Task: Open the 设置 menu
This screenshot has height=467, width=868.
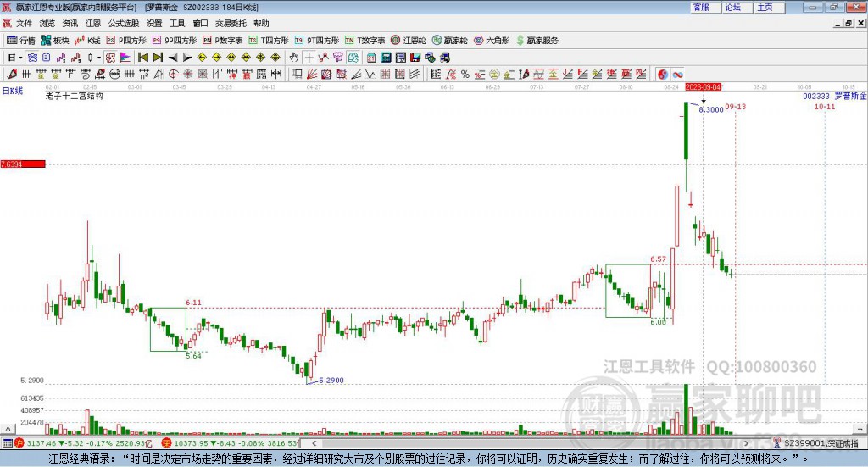Action: point(154,23)
